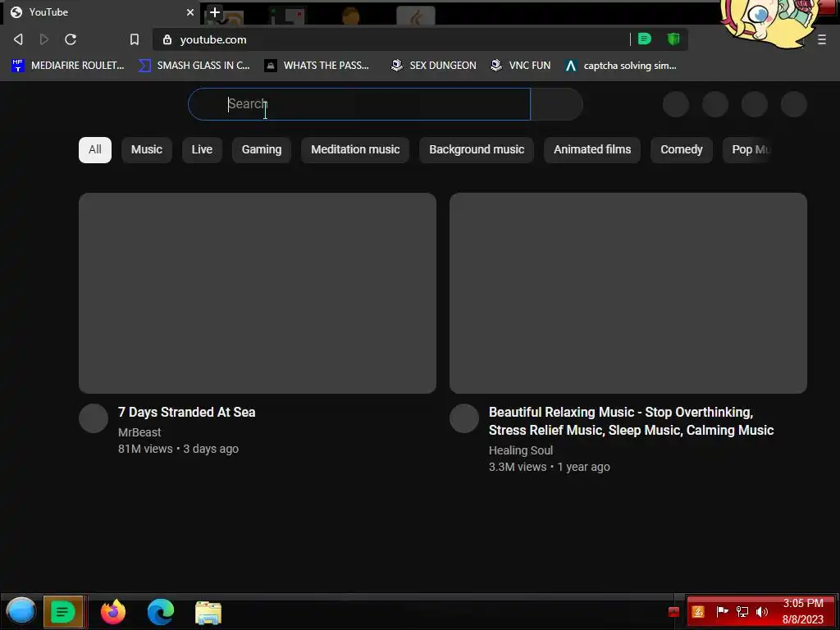Image resolution: width=840 pixels, height=630 pixels.
Task: Click the 81M views • 3 days ago text
Action: [178, 449]
